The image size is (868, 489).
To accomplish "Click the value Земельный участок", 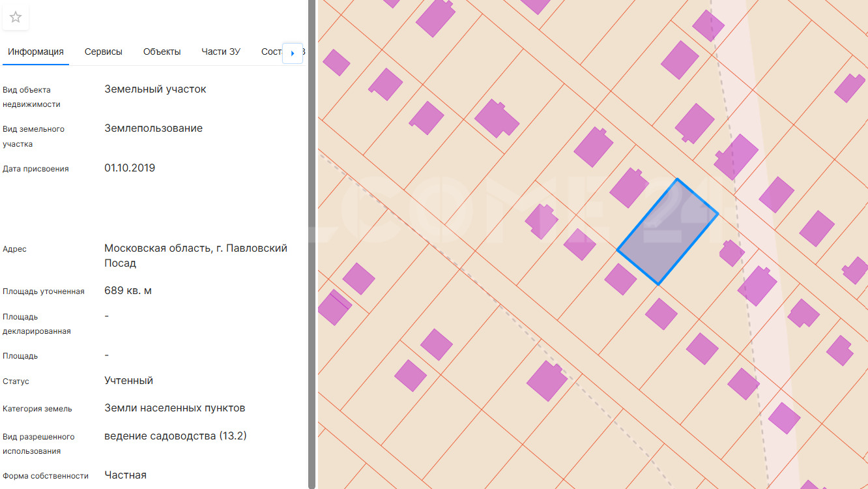I will click(x=155, y=89).
